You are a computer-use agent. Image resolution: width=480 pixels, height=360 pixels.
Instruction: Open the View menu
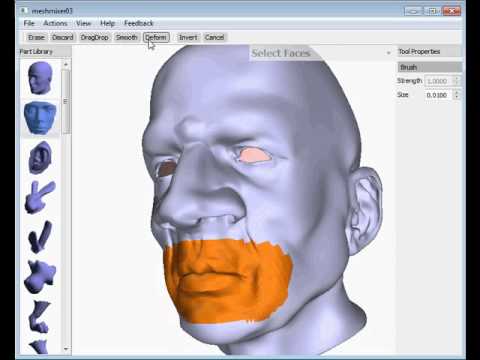[83, 23]
